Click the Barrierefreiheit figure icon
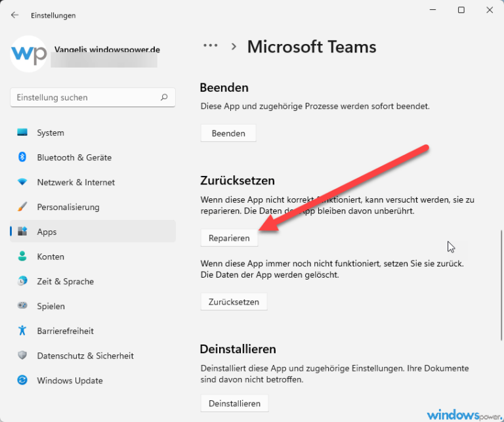 [x=22, y=330]
